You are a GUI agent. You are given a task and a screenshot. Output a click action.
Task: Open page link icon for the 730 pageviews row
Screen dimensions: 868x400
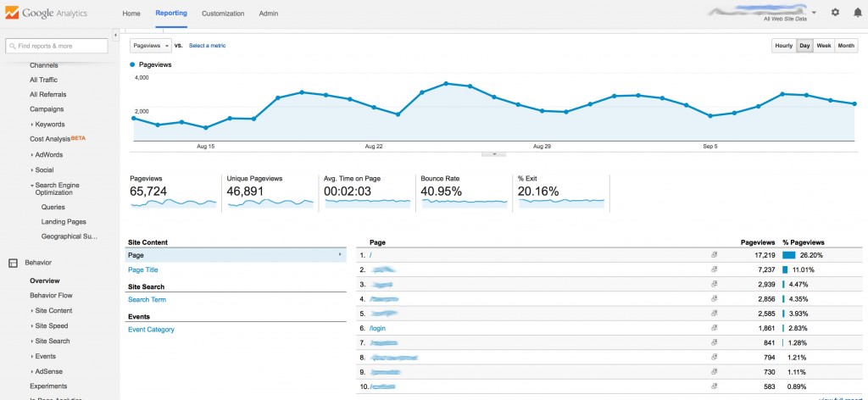click(x=714, y=372)
